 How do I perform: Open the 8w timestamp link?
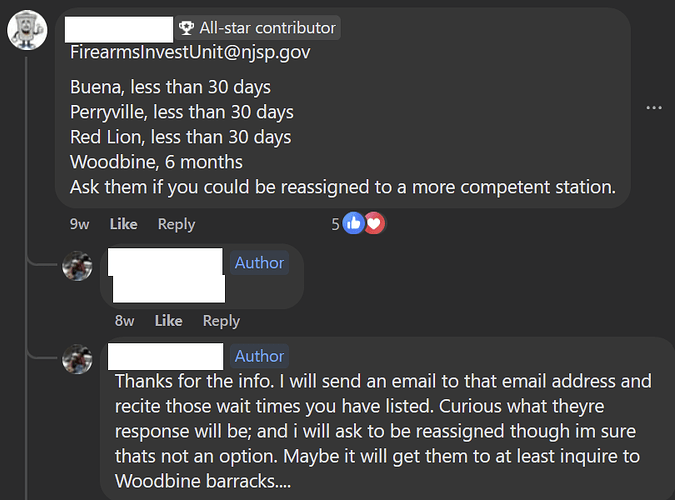click(x=124, y=321)
